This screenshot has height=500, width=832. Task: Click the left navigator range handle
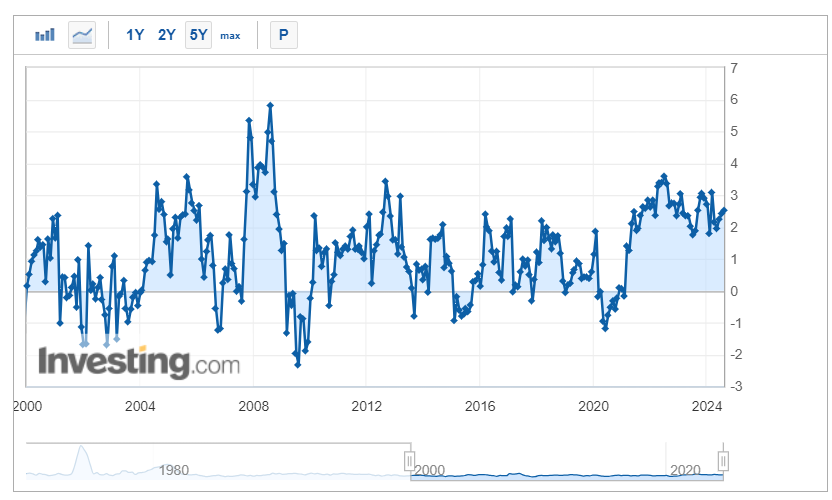tap(410, 461)
